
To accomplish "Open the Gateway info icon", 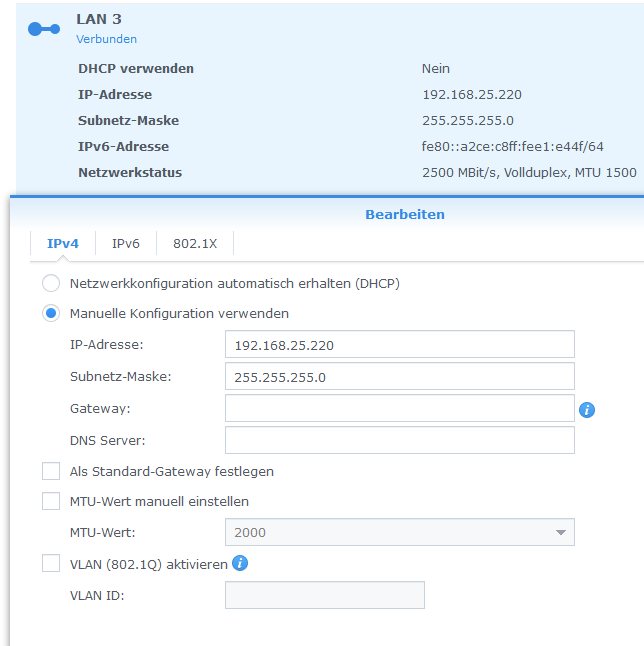I will point(587,410).
